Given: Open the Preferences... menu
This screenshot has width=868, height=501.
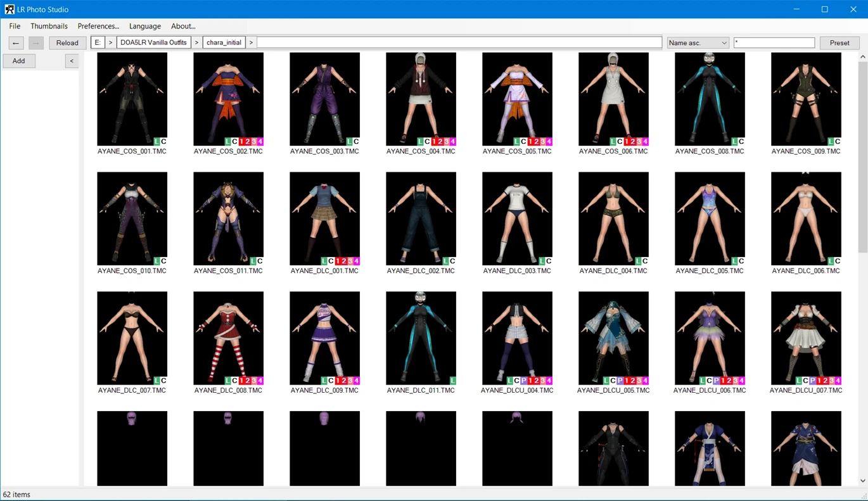Looking at the screenshot, I should click(98, 26).
